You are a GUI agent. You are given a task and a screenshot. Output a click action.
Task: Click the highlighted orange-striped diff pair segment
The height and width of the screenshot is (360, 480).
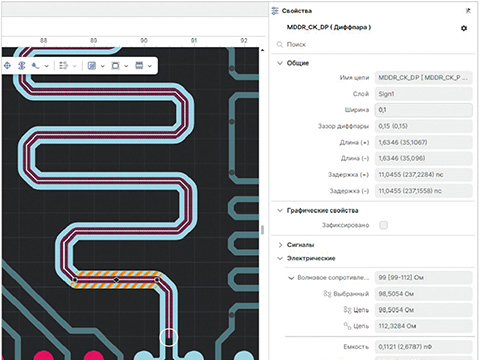pos(116,280)
